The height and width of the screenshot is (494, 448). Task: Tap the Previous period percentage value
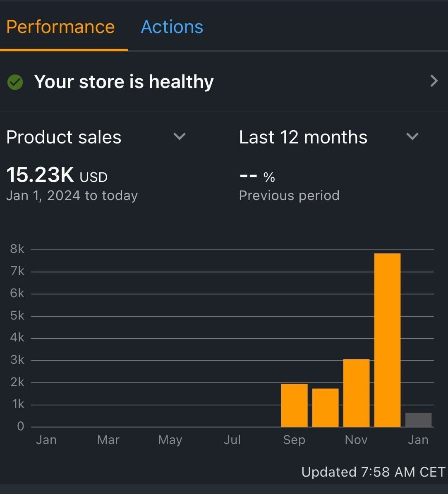tap(257, 177)
